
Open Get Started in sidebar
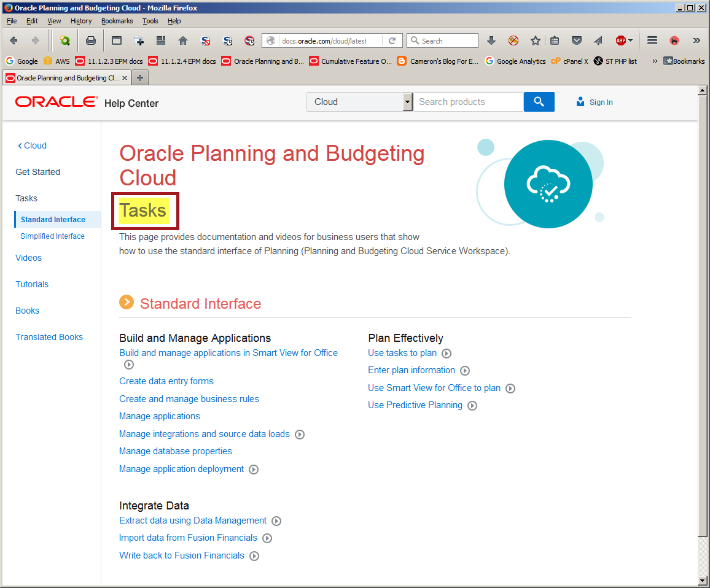pyautogui.click(x=37, y=172)
